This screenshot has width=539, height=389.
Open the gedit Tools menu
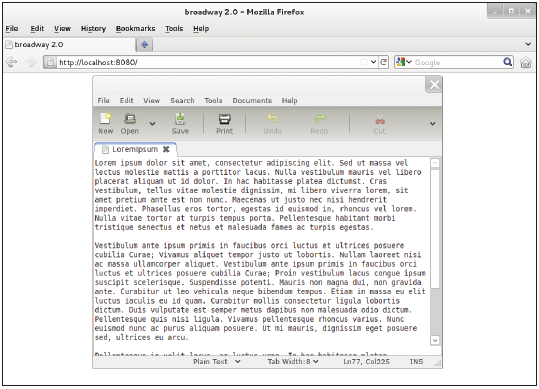(213, 100)
